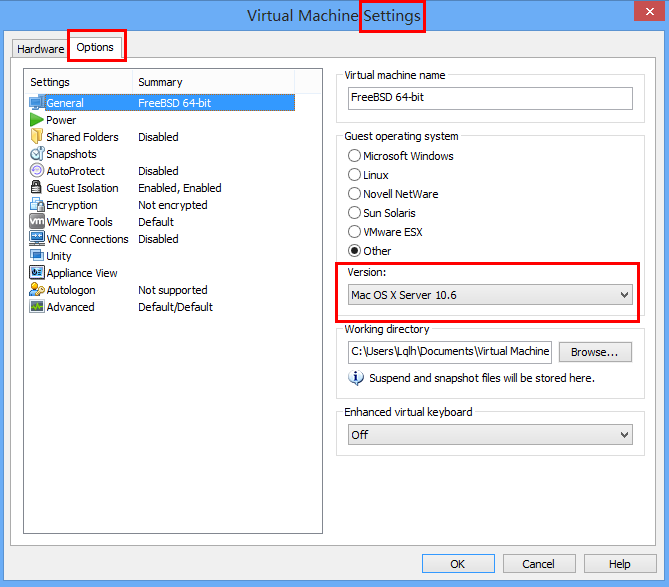Click 'Not encrypted' summary text

click(173, 205)
